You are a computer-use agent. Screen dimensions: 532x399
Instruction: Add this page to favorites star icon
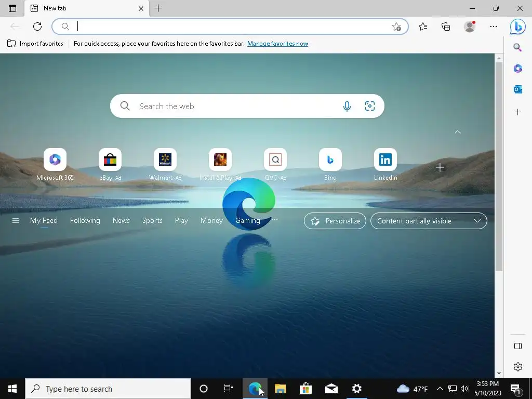[x=396, y=27]
